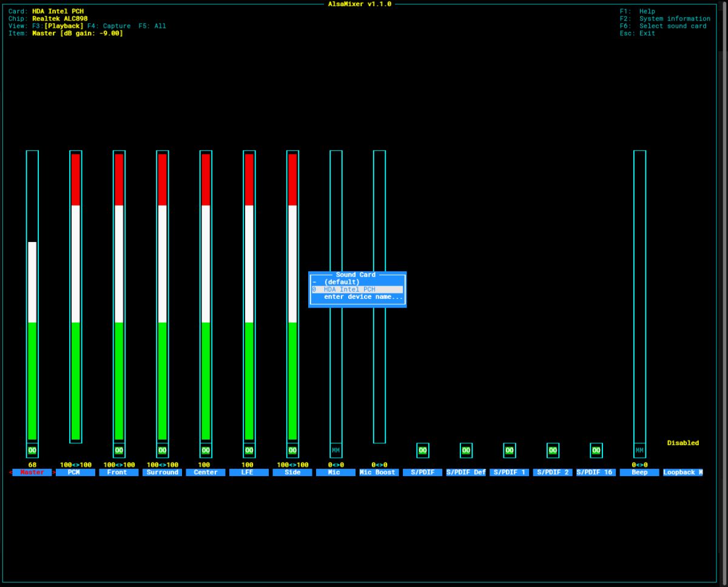Screen dimensions: 728x587
Task: Adjust the Center volume bar
Action: click(206, 297)
